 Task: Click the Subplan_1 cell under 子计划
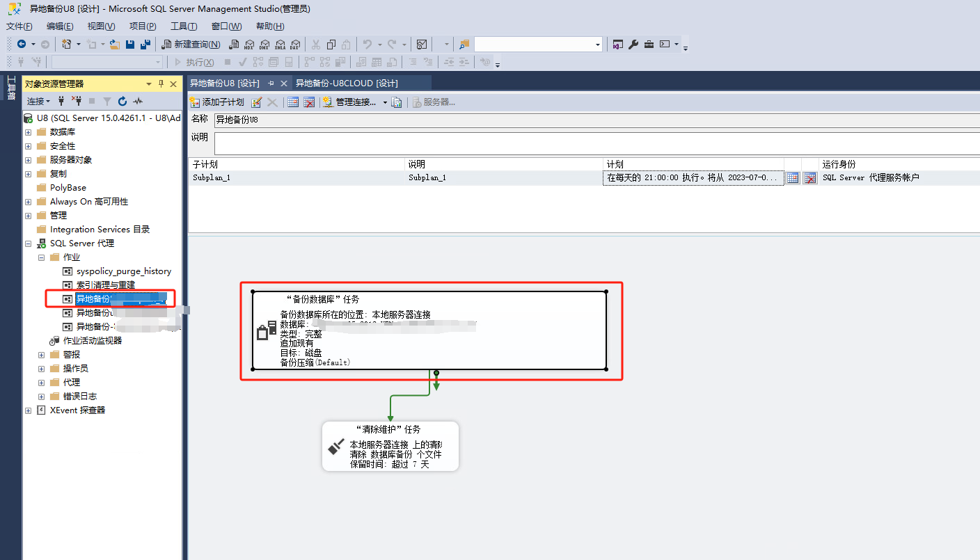(x=296, y=178)
